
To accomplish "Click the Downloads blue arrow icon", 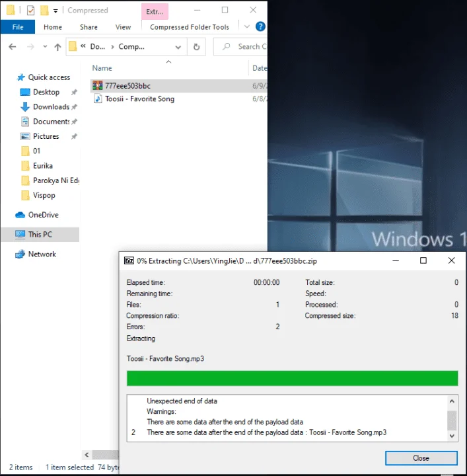I will click(25, 107).
